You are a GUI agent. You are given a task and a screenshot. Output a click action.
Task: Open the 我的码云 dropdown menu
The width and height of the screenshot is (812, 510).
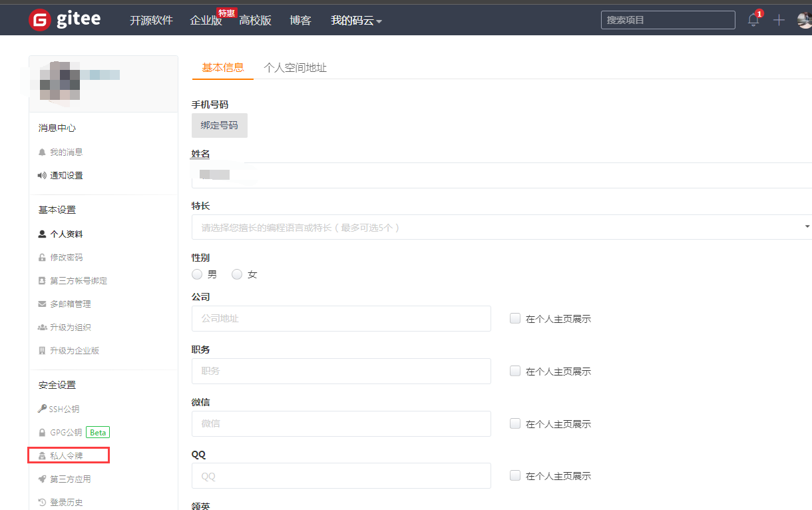[x=356, y=21]
